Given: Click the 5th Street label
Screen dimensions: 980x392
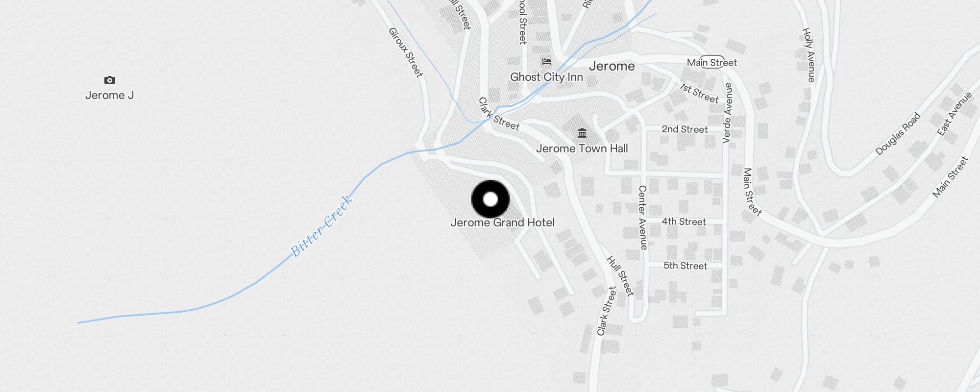Looking at the screenshot, I should [x=686, y=266].
